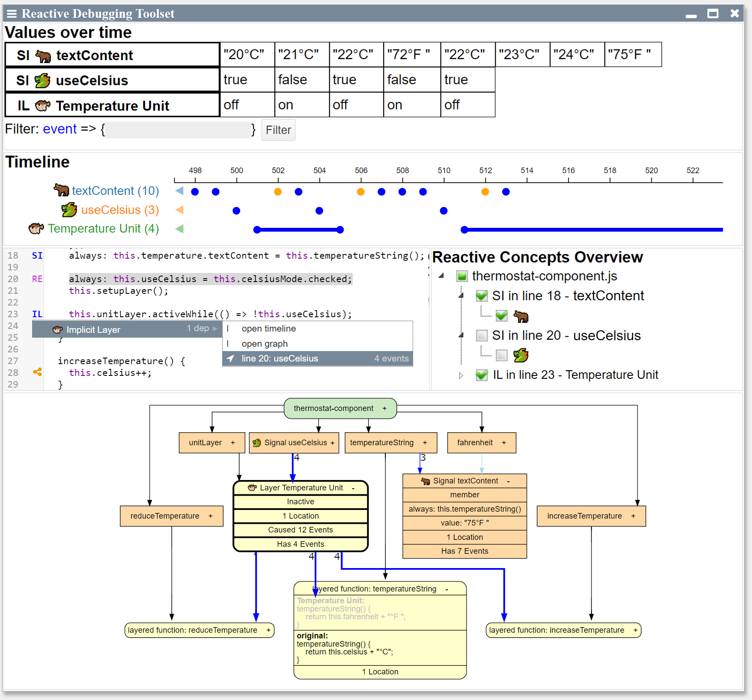Toggle IL in line 23 Temperature Unit checkbox
The height and width of the screenshot is (700, 752).
pyautogui.click(x=481, y=375)
